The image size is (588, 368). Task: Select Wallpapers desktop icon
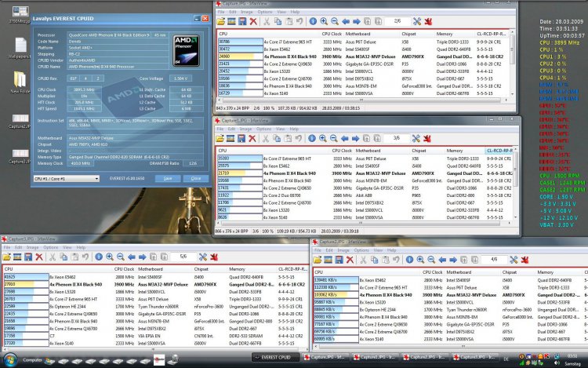point(20,49)
